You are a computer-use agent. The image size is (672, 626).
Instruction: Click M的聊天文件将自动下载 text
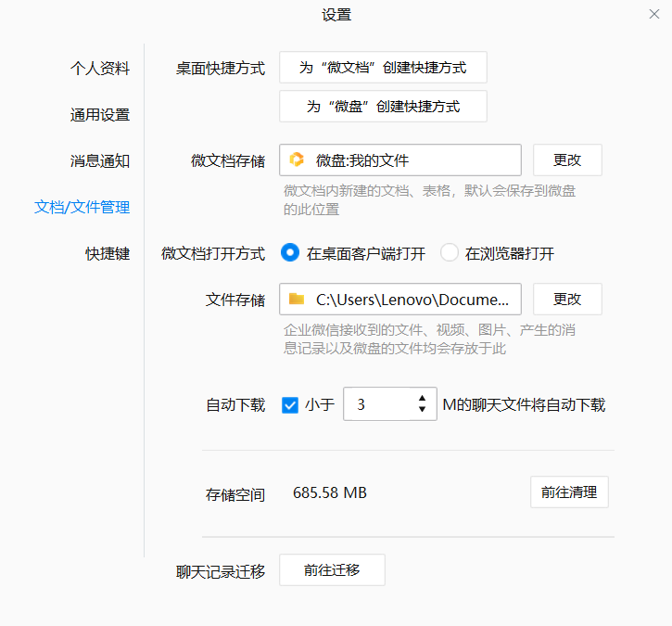pos(524,404)
